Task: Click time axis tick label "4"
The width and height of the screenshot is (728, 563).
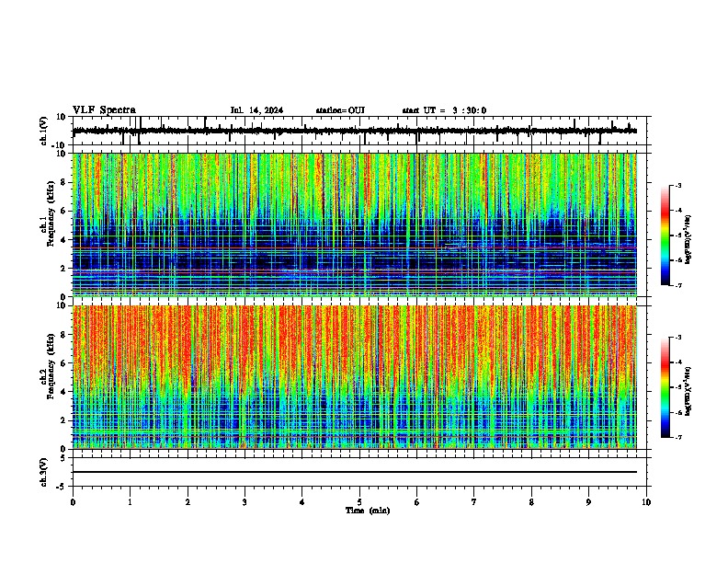Action: tap(302, 502)
